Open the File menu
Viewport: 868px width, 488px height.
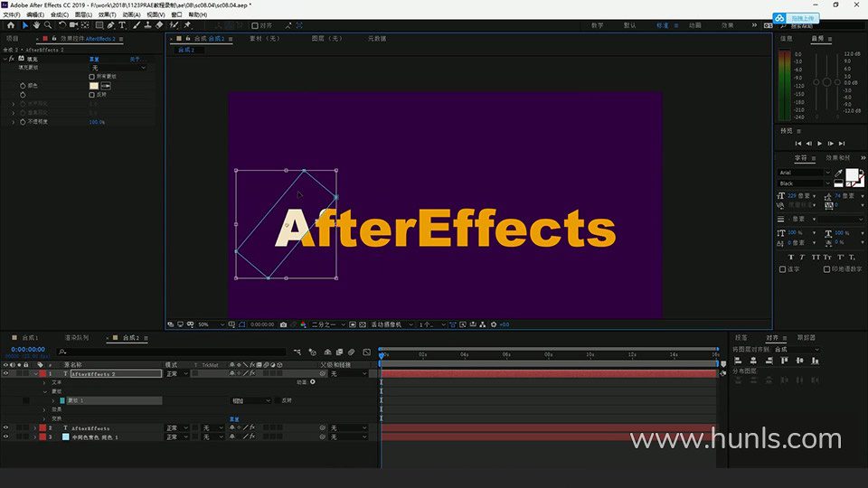pos(11,15)
